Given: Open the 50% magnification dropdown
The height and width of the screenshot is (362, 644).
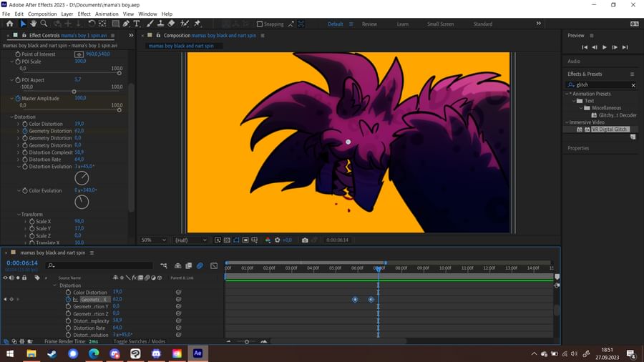Looking at the screenshot, I should [153, 240].
